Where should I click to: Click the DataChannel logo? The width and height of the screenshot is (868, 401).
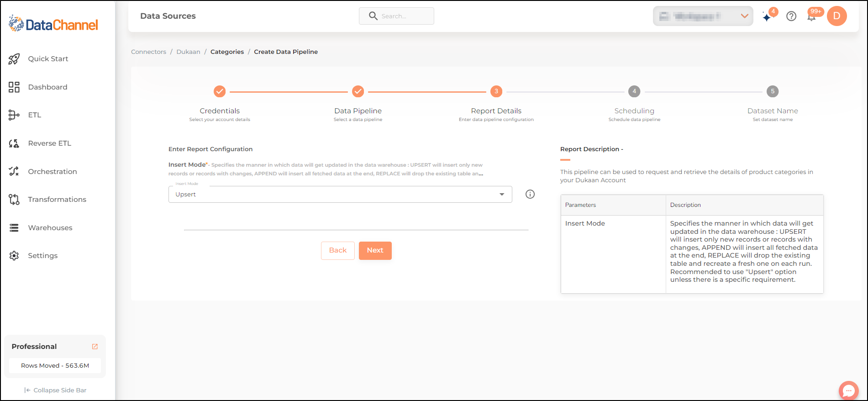pos(53,24)
